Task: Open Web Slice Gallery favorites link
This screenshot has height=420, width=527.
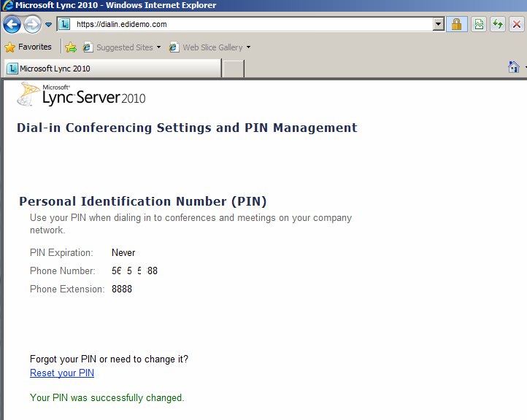Action: pos(206,47)
